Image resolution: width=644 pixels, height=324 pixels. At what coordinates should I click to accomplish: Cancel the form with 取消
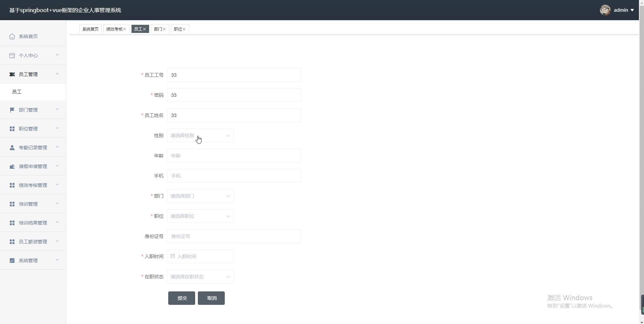pos(211,298)
